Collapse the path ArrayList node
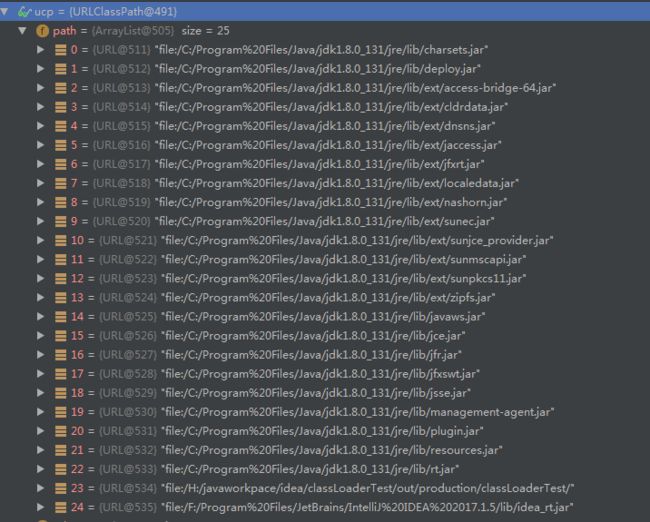This screenshot has width=650, height=522. tap(22, 30)
